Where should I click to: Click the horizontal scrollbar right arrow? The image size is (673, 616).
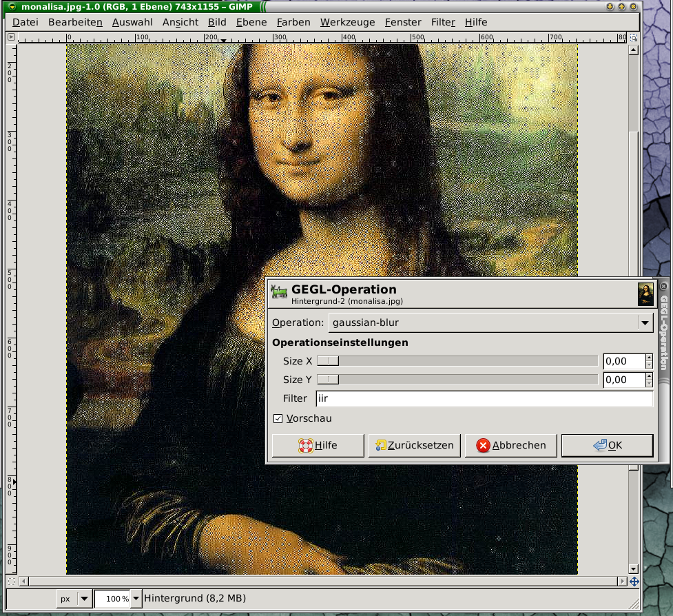622,582
